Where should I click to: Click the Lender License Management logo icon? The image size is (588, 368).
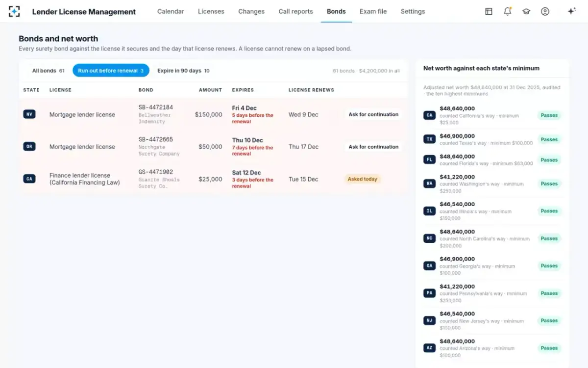(15, 11)
